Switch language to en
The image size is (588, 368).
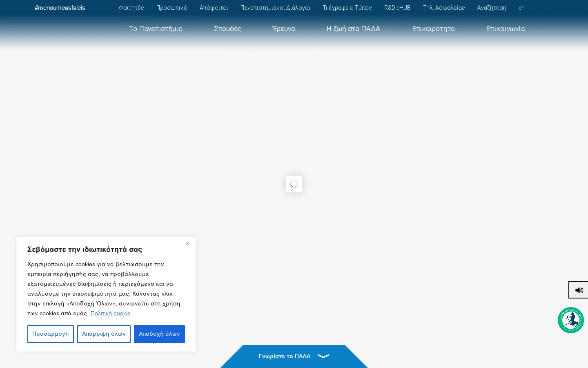[x=521, y=8]
